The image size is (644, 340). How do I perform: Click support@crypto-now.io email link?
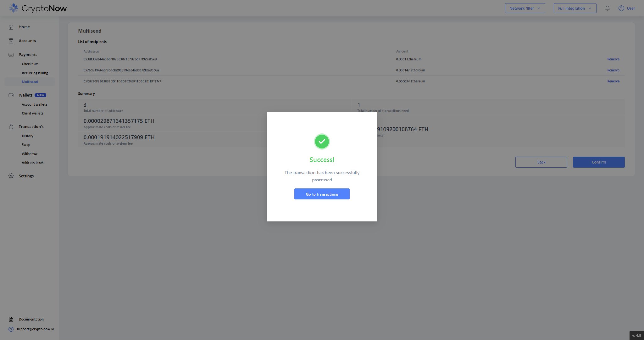(35, 329)
